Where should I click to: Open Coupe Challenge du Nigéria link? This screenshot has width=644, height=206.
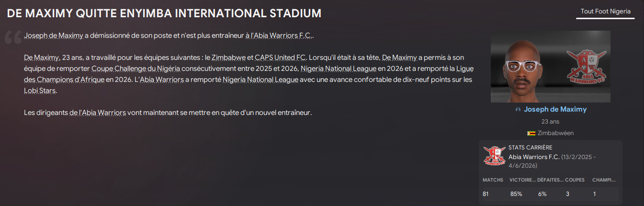tap(136, 69)
